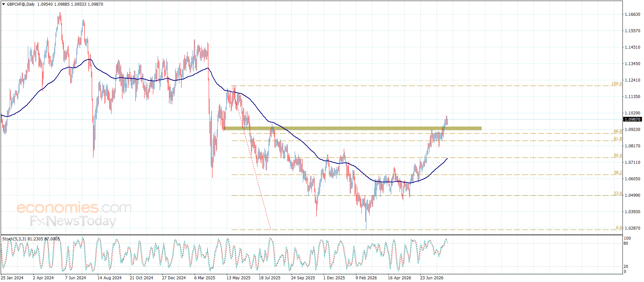Click the 66.8 Fibonacci level label
644x282 pixels.
(618, 131)
